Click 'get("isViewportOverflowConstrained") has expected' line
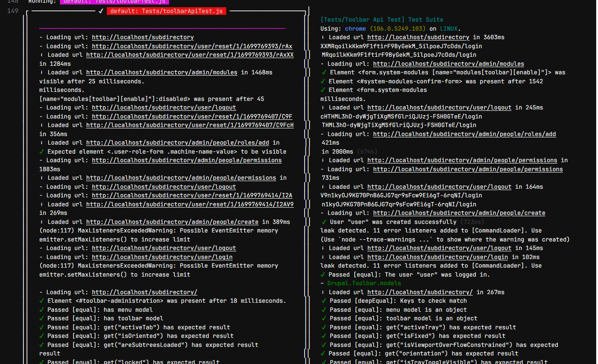This screenshot has width=598, height=364. pos(439,345)
